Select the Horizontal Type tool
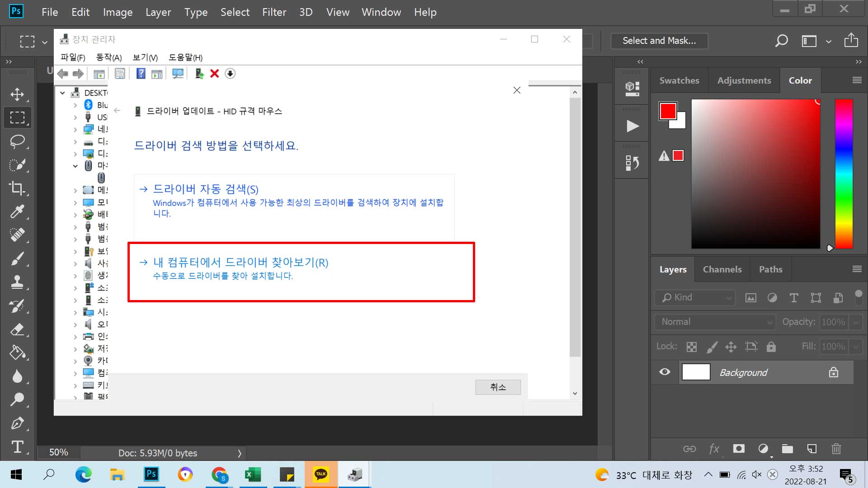Image resolution: width=868 pixels, height=488 pixels. (17, 447)
